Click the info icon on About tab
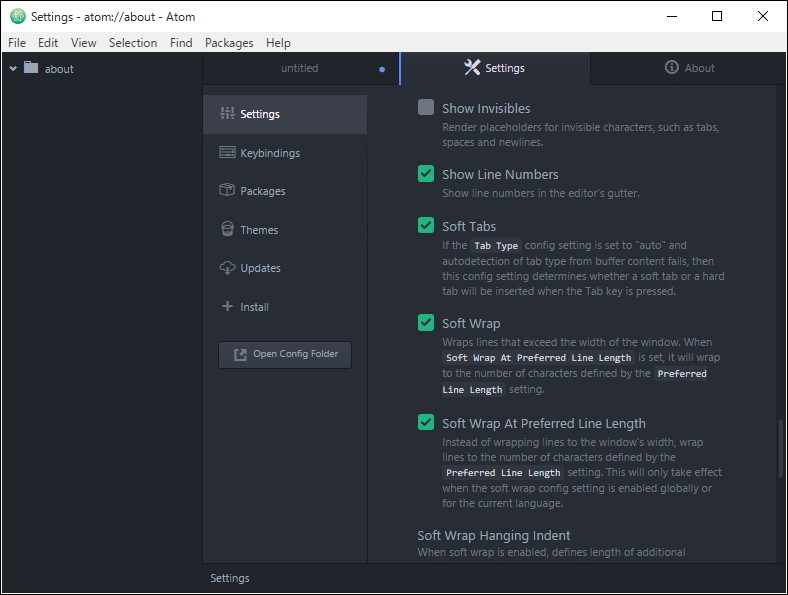The image size is (788, 595). point(672,68)
